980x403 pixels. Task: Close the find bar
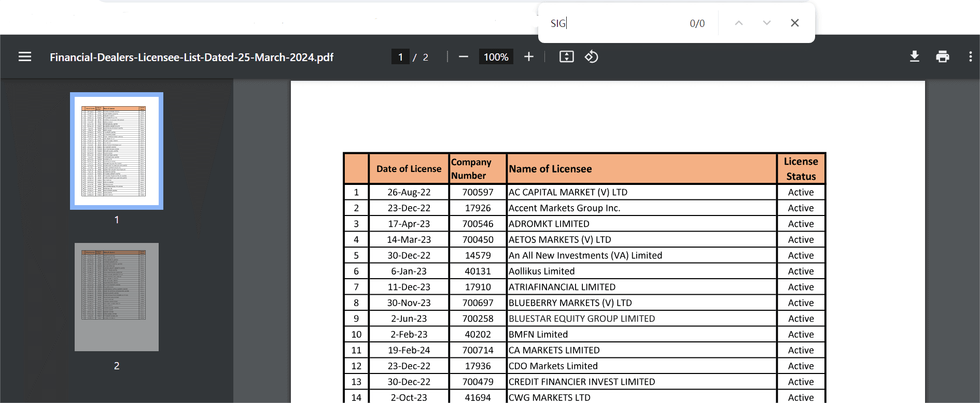tap(795, 23)
